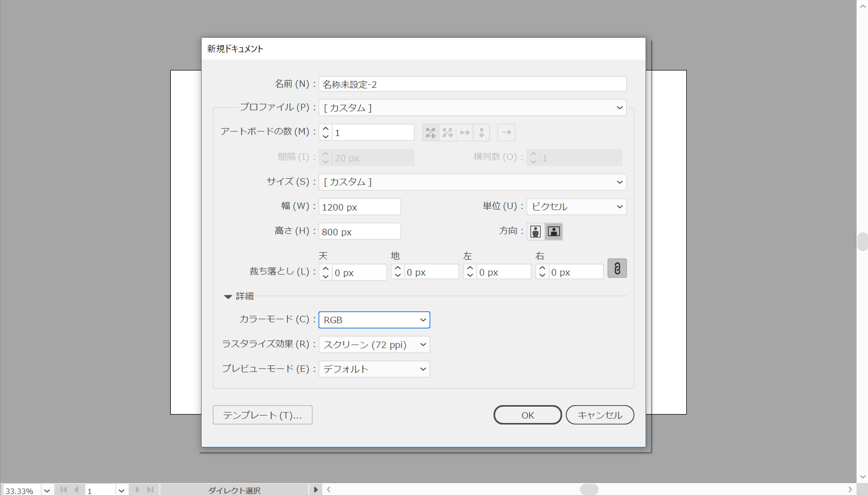The width and height of the screenshot is (868, 495).
Task: Click the キャンセル button
Action: (599, 415)
